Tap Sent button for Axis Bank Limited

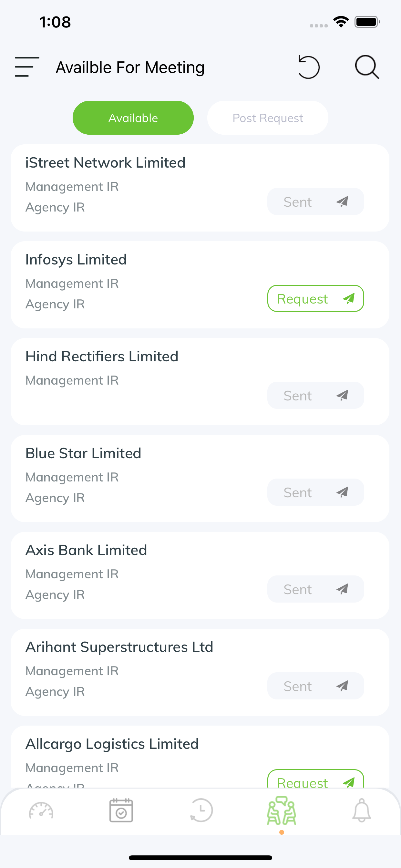point(315,589)
